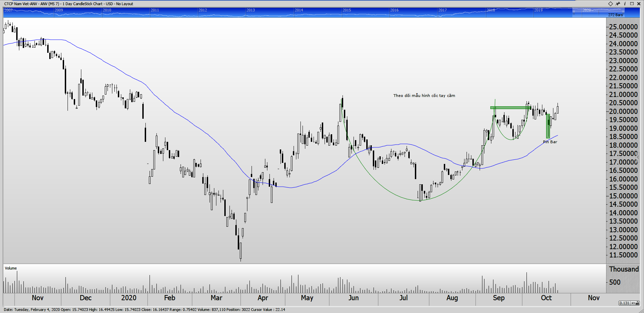Toggle the XY lock button
This screenshot has height=313, width=644.
point(633,303)
